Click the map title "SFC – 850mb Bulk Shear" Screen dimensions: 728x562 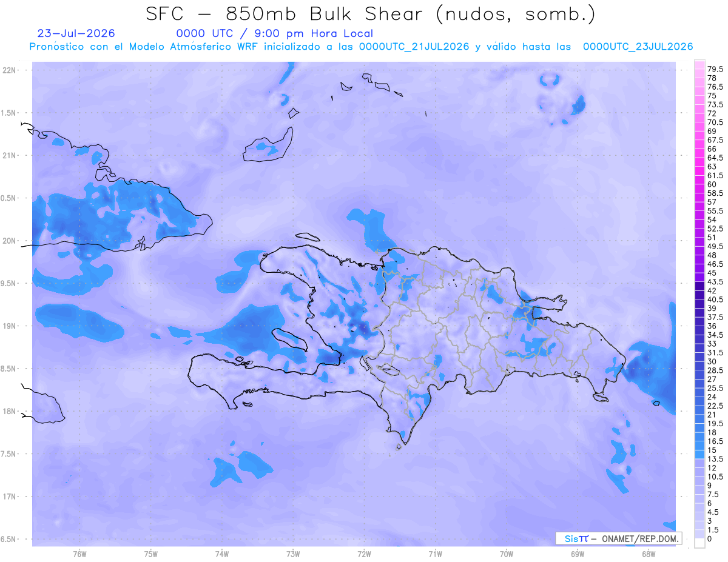(x=287, y=14)
